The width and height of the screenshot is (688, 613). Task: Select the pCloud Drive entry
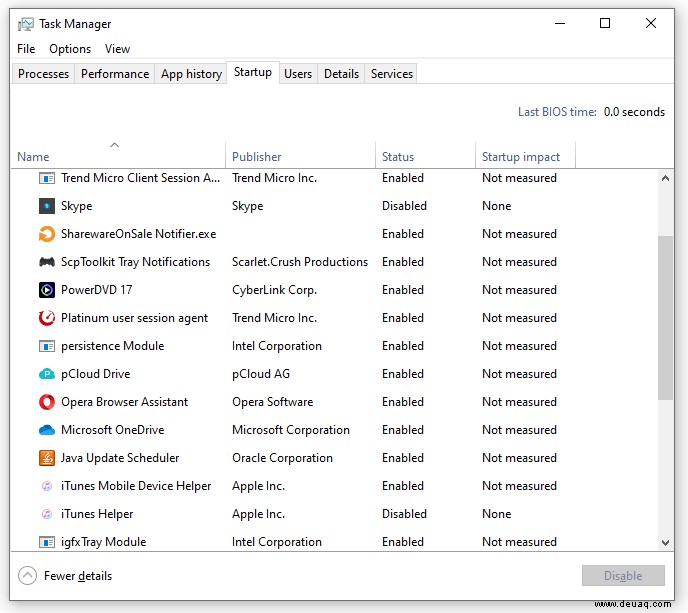(96, 374)
